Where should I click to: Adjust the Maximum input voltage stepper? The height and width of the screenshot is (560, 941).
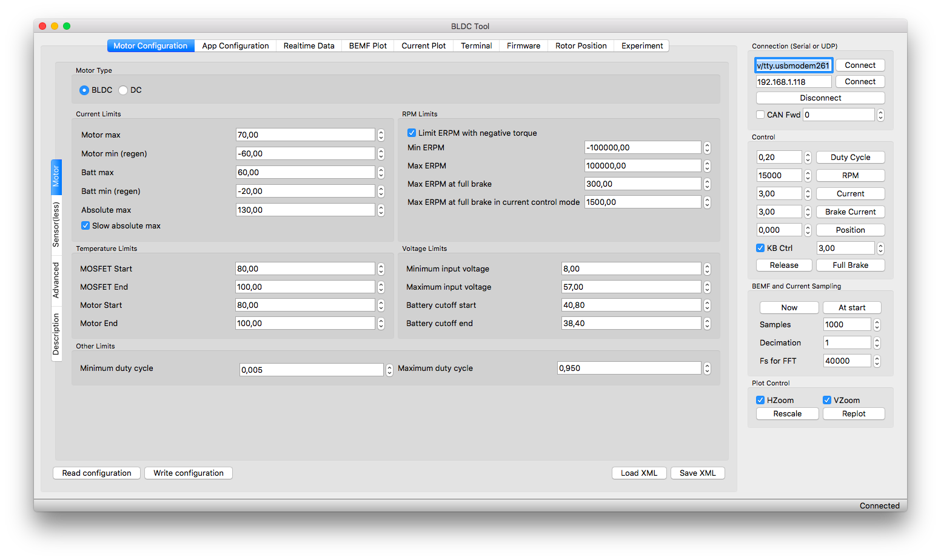click(x=707, y=287)
